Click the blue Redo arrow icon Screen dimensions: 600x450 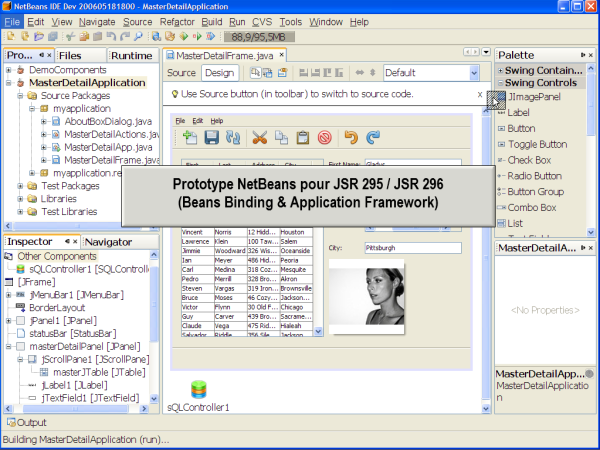(x=372, y=138)
